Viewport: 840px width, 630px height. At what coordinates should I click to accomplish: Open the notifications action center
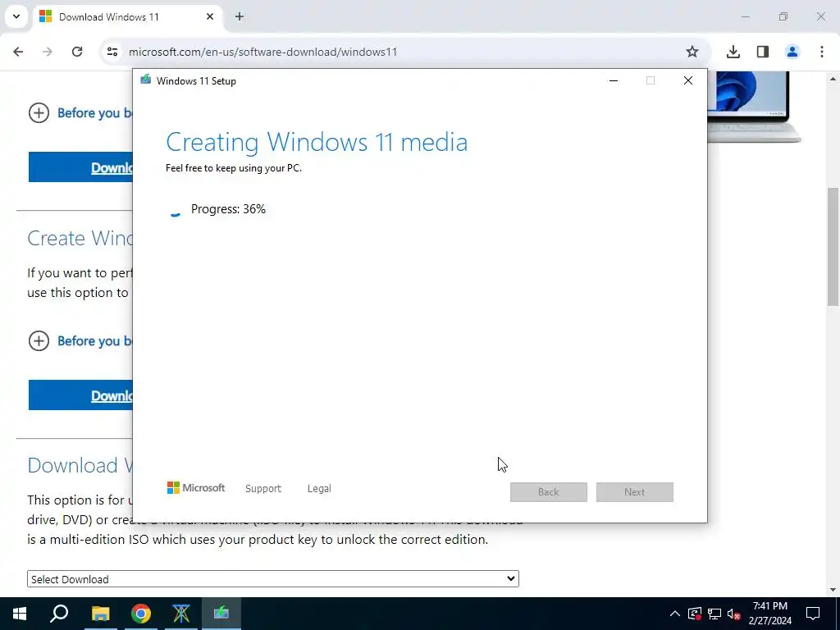(813, 614)
